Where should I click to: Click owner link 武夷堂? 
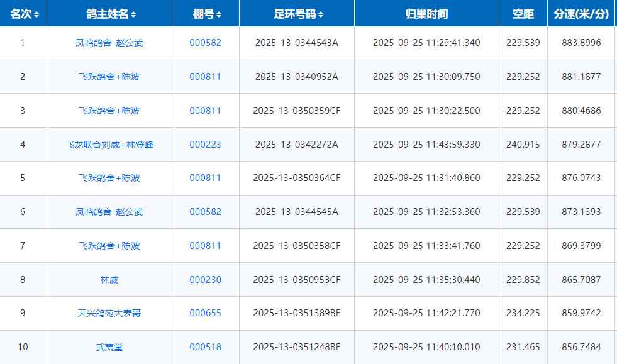[x=109, y=347]
